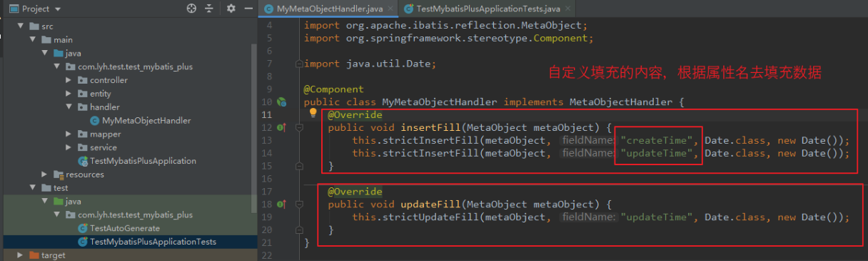Screen dimensions: 868x261
Task: Expand the target folder
Action: point(19,255)
